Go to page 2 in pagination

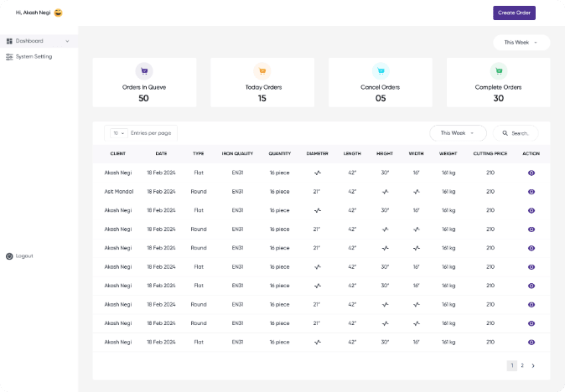522,366
